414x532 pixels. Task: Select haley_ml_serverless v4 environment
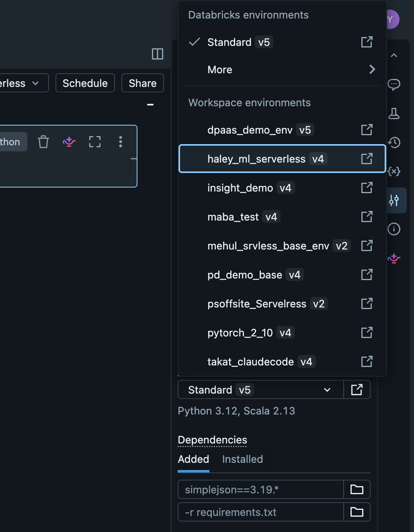coord(282,159)
